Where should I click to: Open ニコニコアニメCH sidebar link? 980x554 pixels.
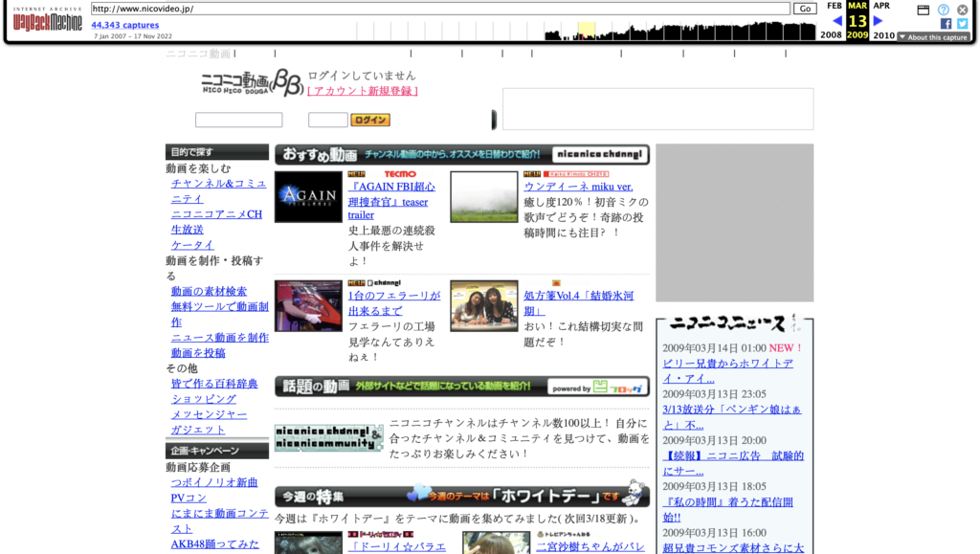point(216,214)
